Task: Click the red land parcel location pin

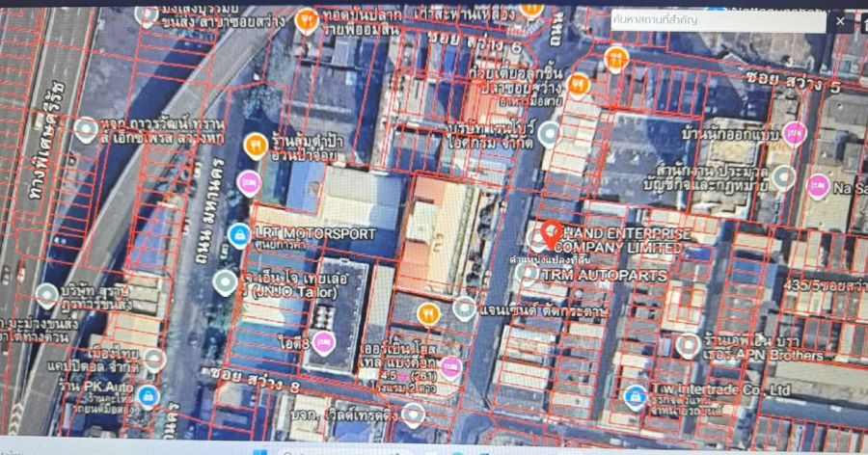Action: [x=551, y=232]
